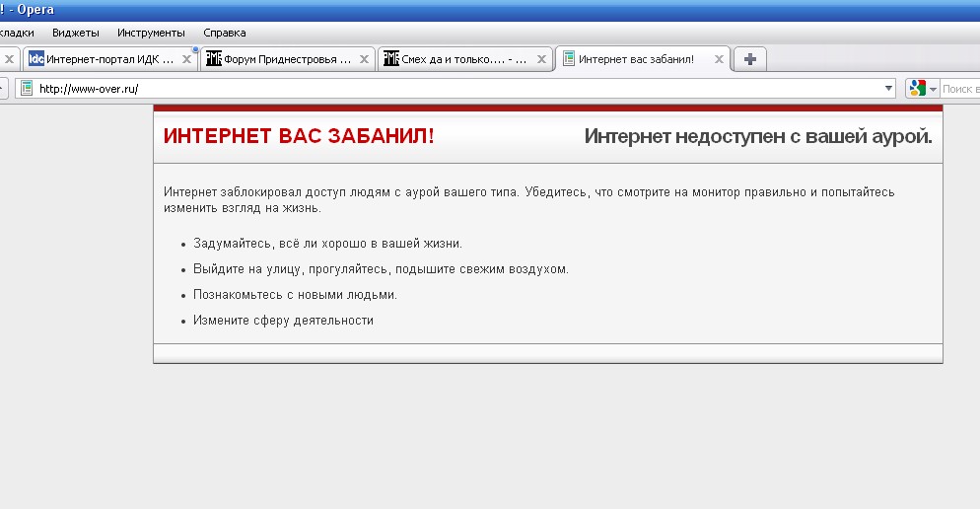Viewport: 980px width, 509px height.
Task: Open a new tab with plus button
Action: [x=750, y=59]
